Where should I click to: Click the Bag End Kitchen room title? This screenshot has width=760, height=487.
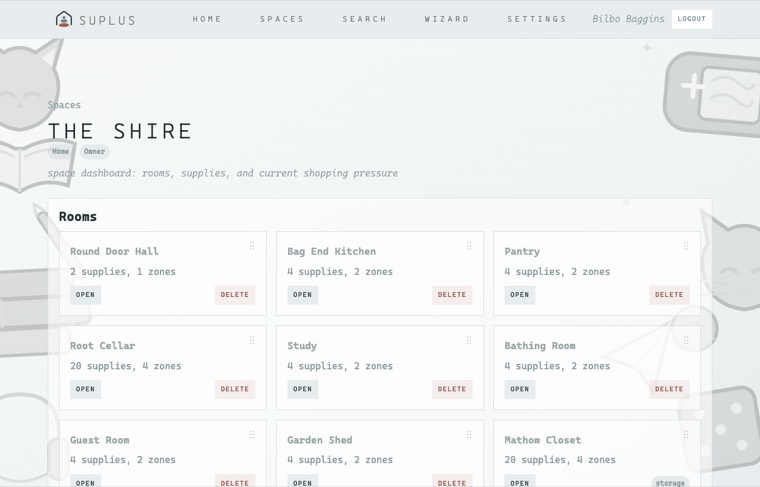pyautogui.click(x=332, y=251)
